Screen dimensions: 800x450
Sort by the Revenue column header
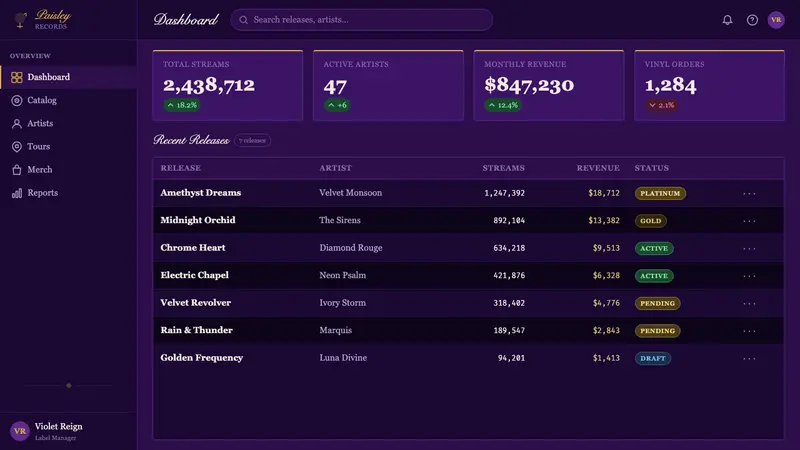598,168
